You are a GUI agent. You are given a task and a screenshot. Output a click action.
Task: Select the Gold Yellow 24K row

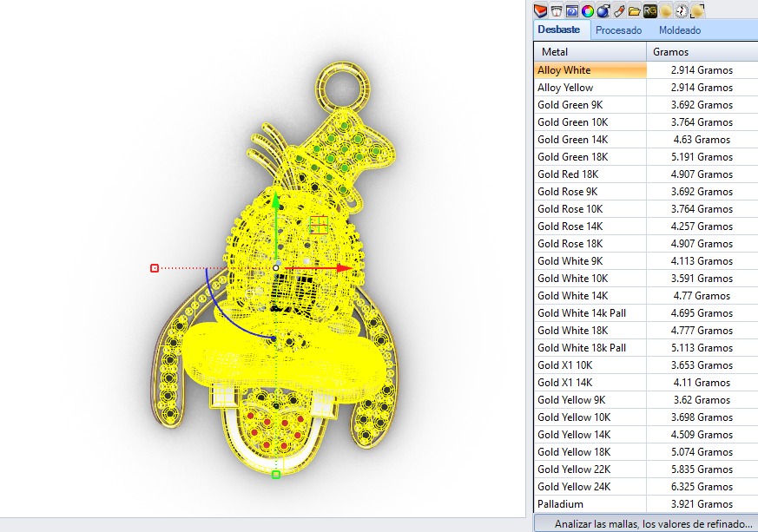click(x=646, y=488)
